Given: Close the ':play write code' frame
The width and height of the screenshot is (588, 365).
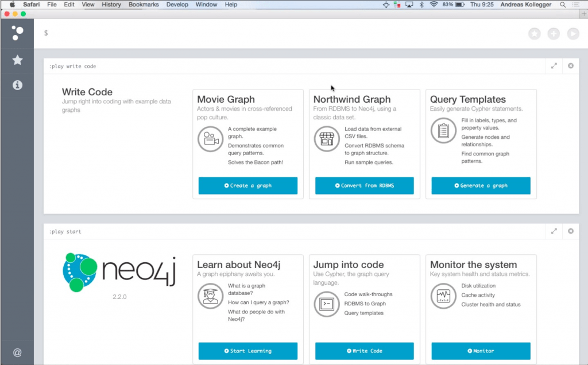Looking at the screenshot, I should (571, 66).
